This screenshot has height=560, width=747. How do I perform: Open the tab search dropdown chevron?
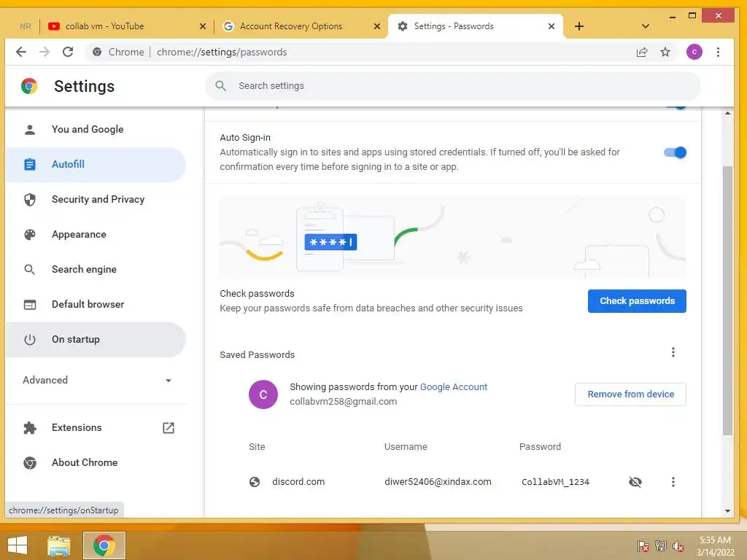click(x=645, y=26)
